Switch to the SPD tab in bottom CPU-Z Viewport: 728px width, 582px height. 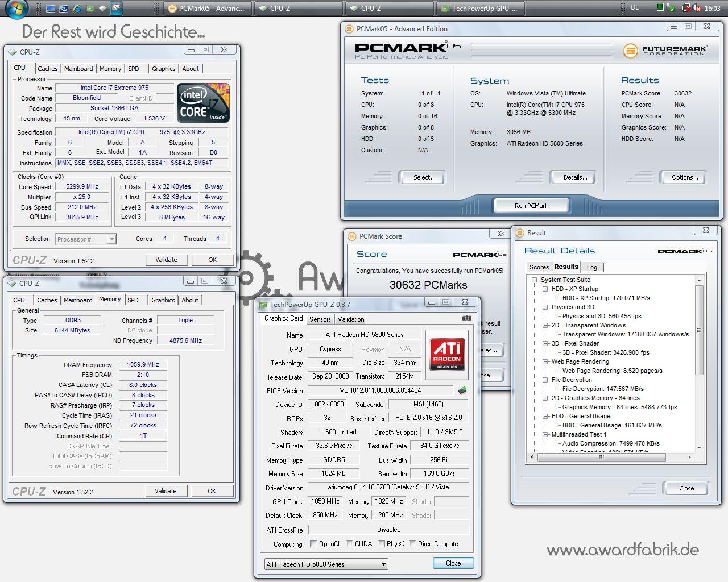(x=133, y=300)
